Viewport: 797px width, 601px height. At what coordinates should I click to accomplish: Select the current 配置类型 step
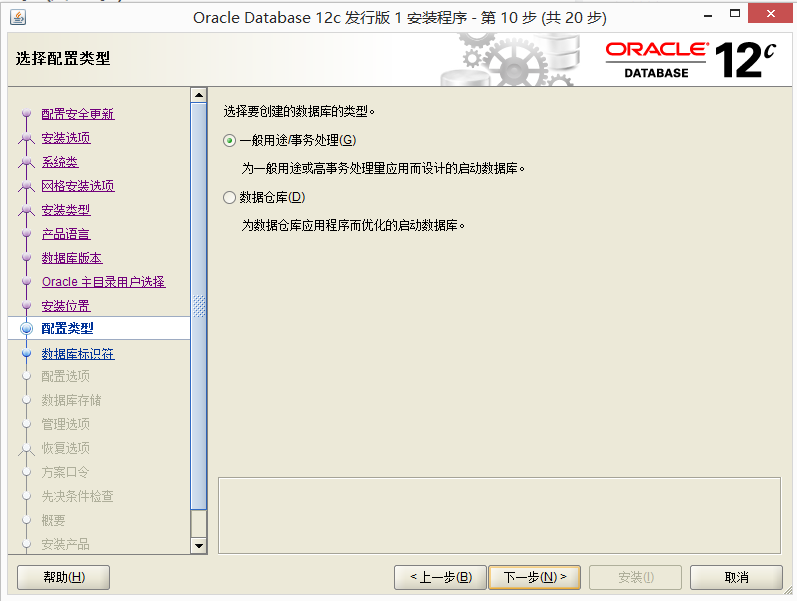click(68, 328)
